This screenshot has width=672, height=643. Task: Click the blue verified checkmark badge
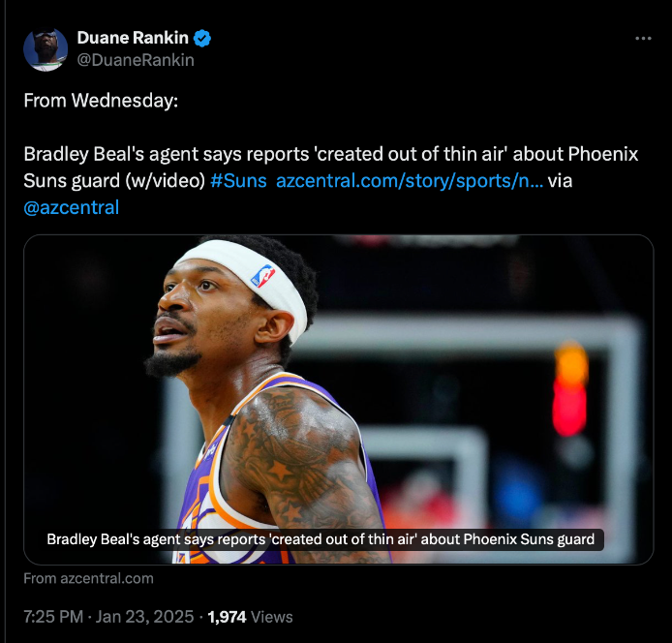201,39
